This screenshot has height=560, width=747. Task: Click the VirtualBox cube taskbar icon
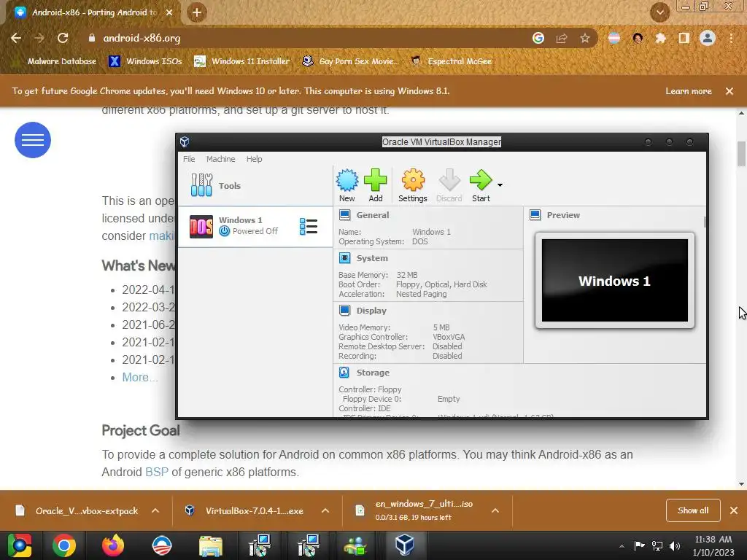click(404, 545)
